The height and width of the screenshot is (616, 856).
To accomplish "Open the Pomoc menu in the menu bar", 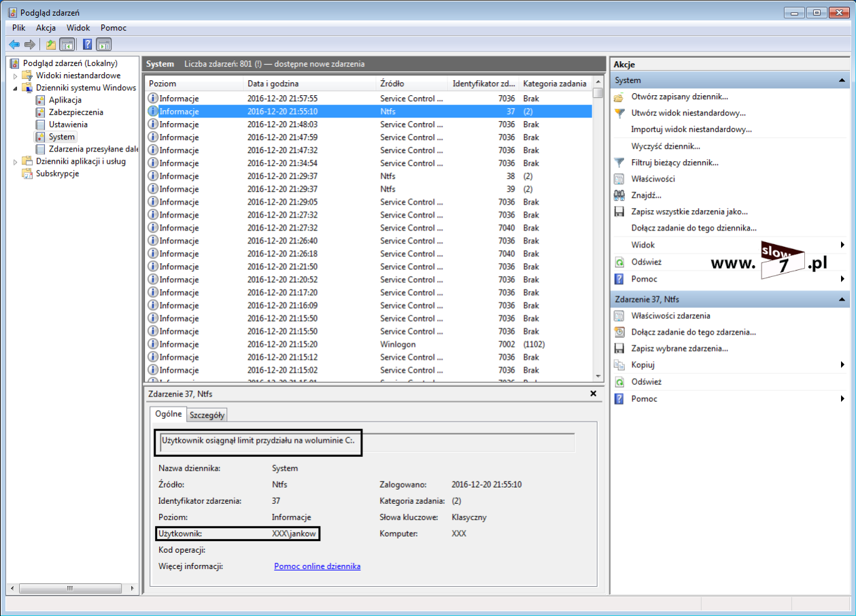I will (x=114, y=28).
